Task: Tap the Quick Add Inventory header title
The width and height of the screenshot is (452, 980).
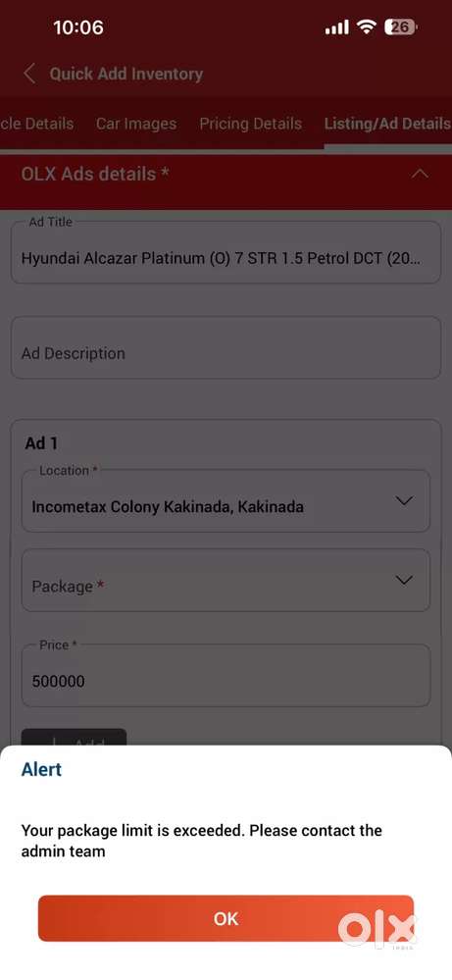Action: (x=126, y=74)
